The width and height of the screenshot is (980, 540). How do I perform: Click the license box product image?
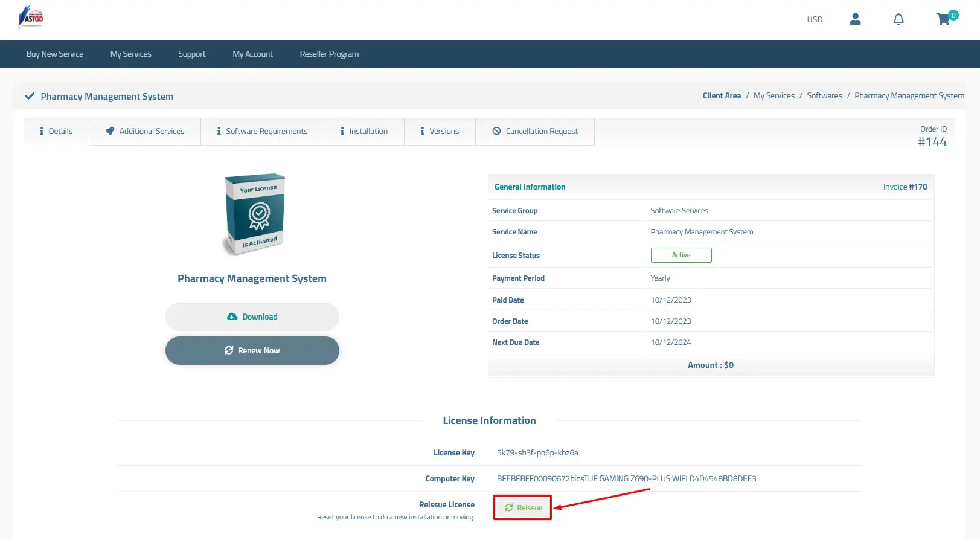click(x=254, y=214)
